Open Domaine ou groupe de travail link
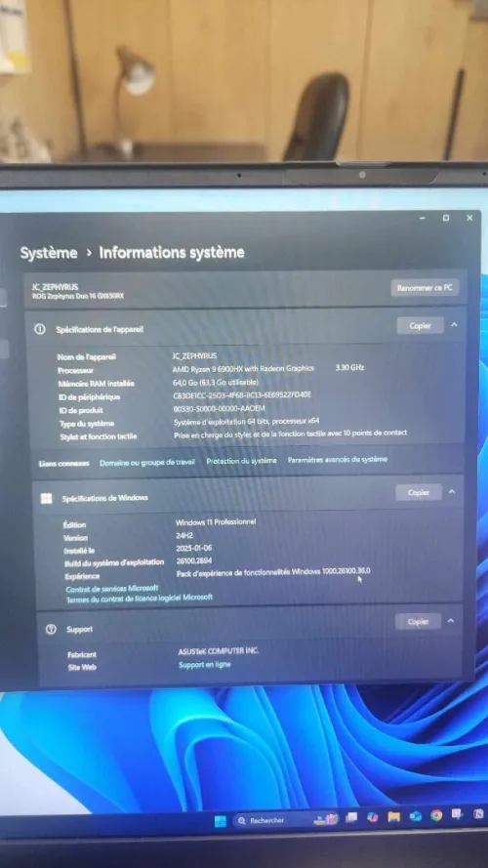488x868 pixels. tap(147, 462)
